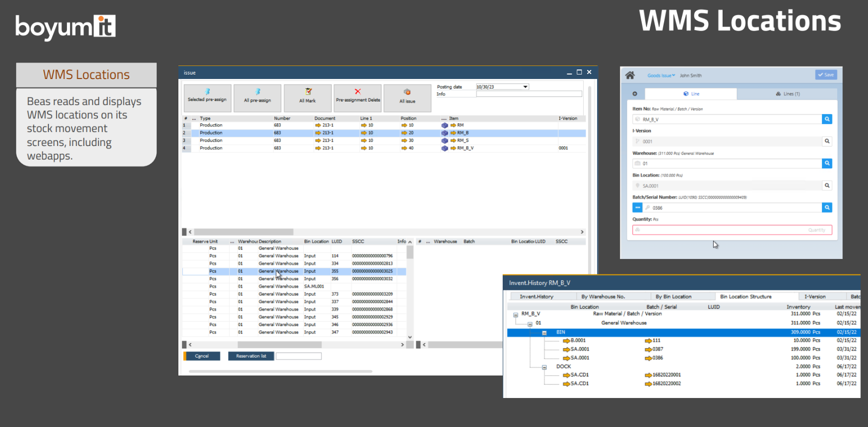Click the Selected pre-assign button
Image resolution: width=868 pixels, height=427 pixels.
[207, 98]
